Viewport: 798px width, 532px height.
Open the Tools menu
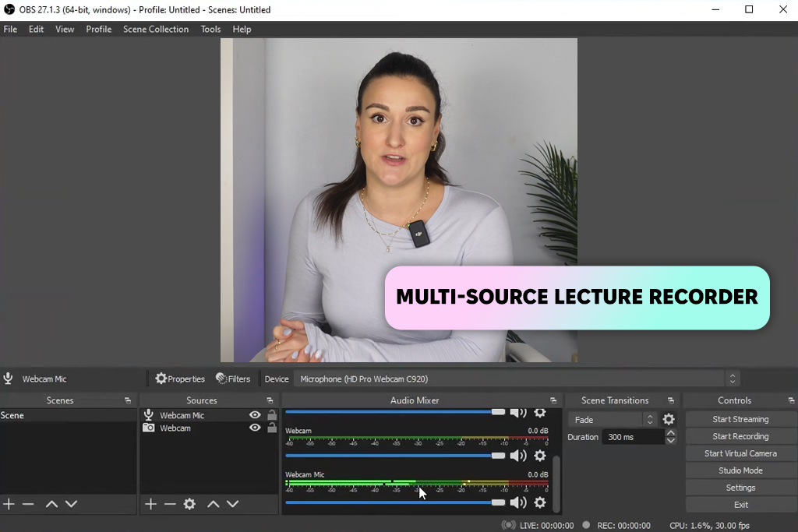coord(210,29)
